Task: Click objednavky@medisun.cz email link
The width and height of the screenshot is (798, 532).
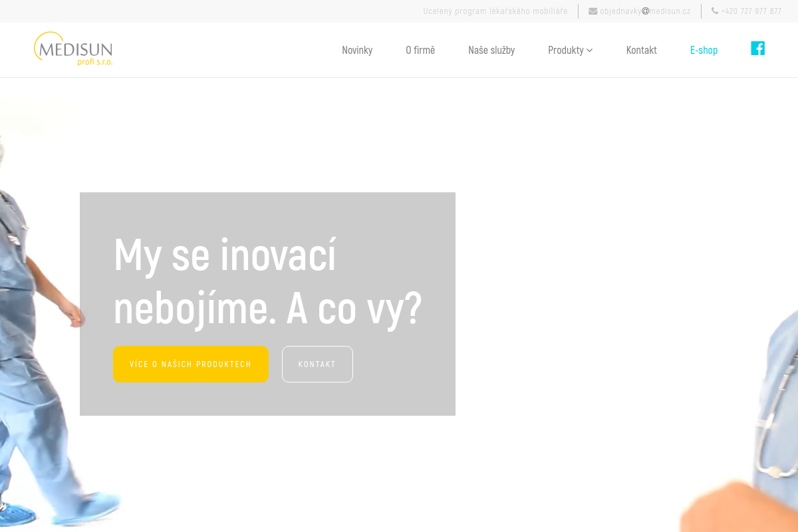Action: (645, 11)
